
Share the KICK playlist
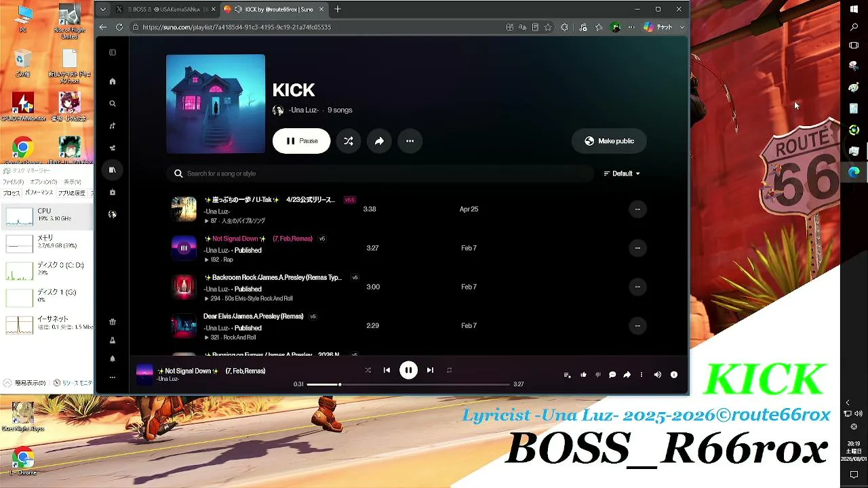379,141
